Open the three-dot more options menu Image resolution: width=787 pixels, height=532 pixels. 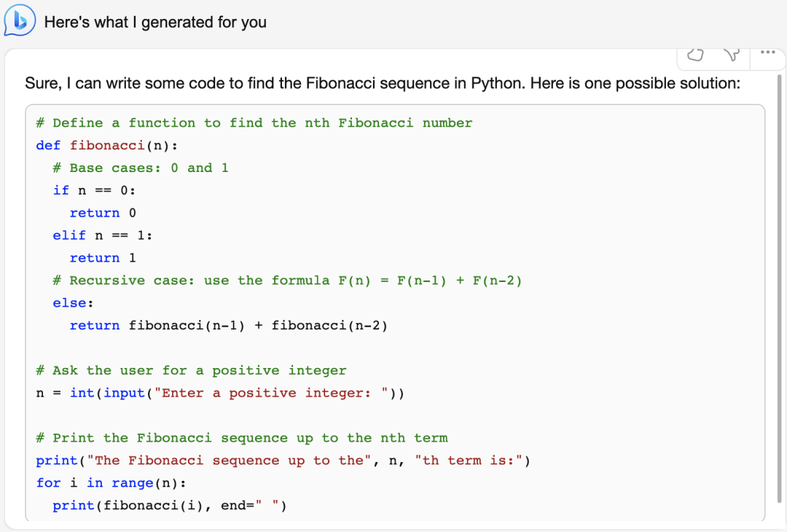click(764, 53)
